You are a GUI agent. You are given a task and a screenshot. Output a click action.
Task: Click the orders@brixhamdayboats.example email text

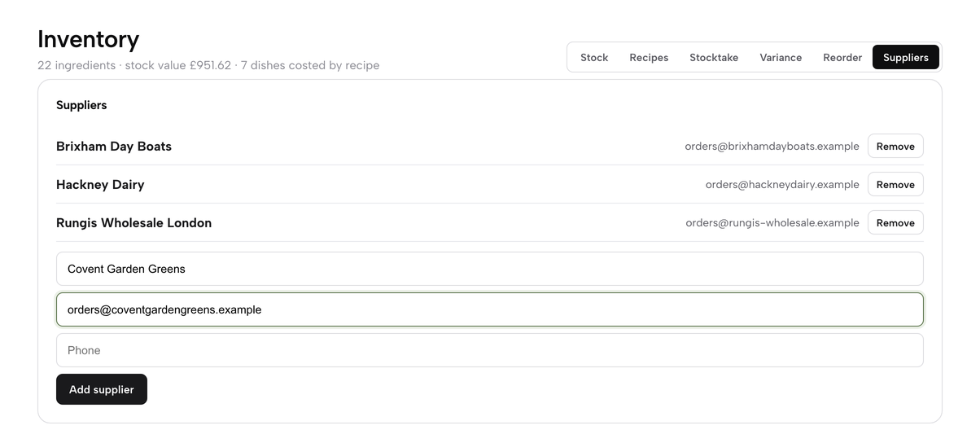pyautogui.click(x=772, y=147)
